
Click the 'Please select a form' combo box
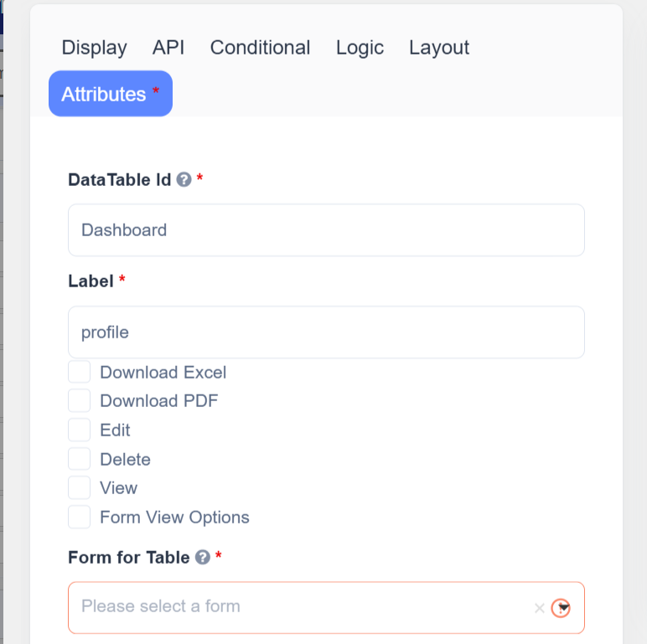click(302, 607)
